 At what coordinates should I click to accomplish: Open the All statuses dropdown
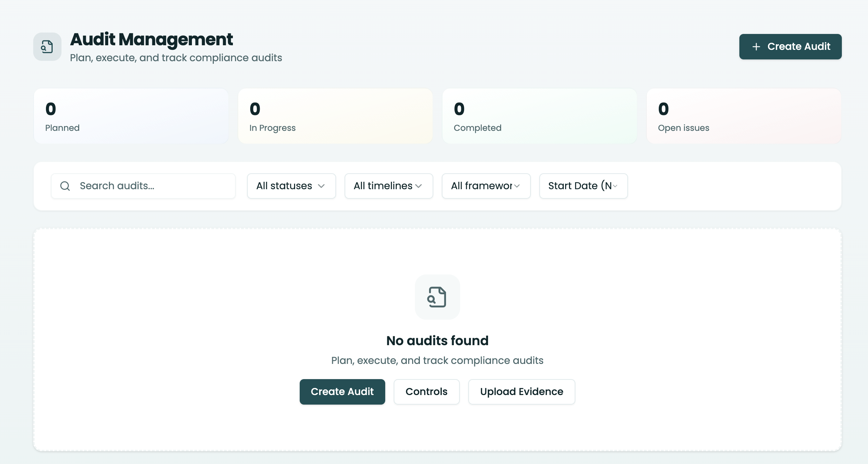coord(291,186)
